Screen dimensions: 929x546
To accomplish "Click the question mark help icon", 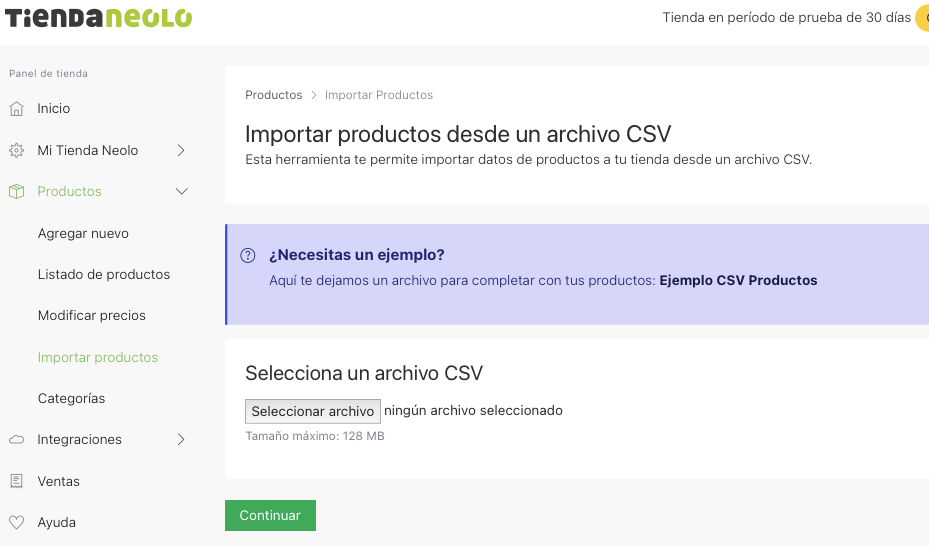I will click(x=248, y=256).
